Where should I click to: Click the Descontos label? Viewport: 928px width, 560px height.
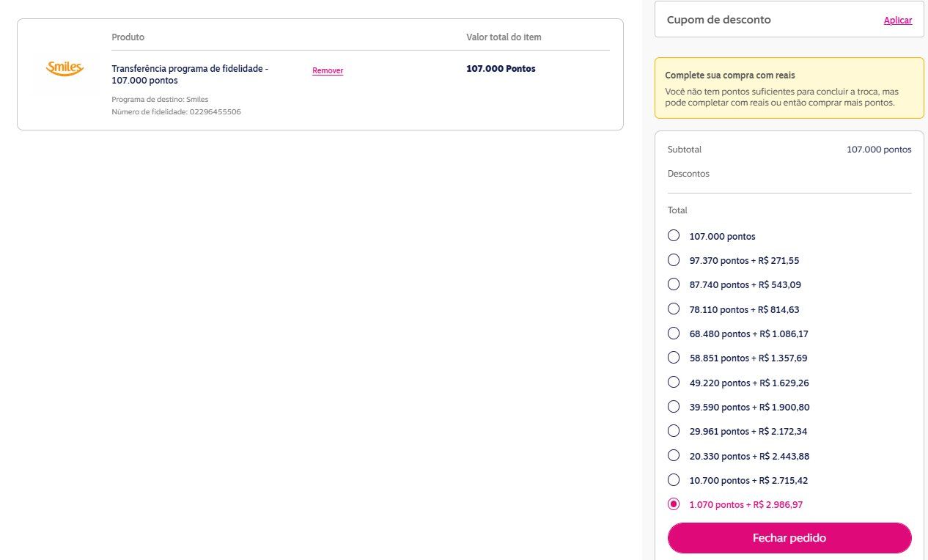pyautogui.click(x=688, y=174)
